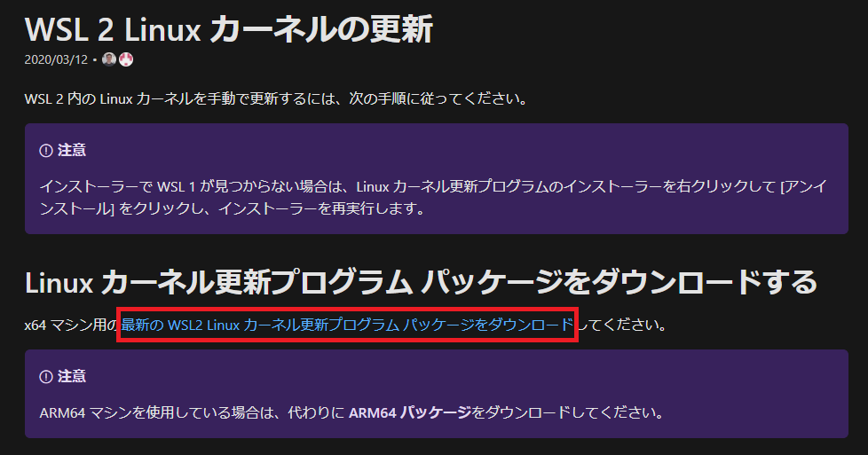This screenshot has width=868, height=455.
Task: Click the note text starting 'インストーラーで WSL 1 が見つからない場合'
Action: (433, 198)
